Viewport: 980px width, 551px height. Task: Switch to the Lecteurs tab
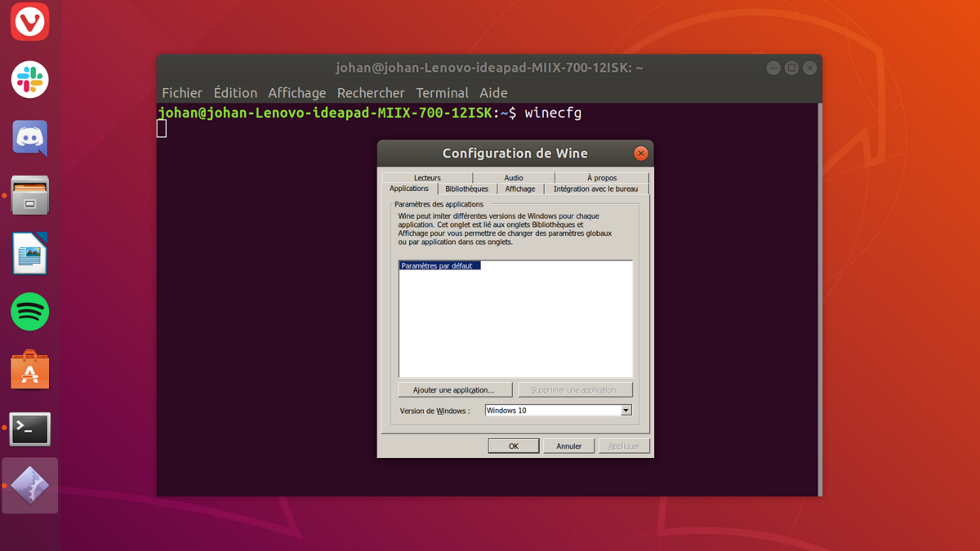pyautogui.click(x=427, y=177)
